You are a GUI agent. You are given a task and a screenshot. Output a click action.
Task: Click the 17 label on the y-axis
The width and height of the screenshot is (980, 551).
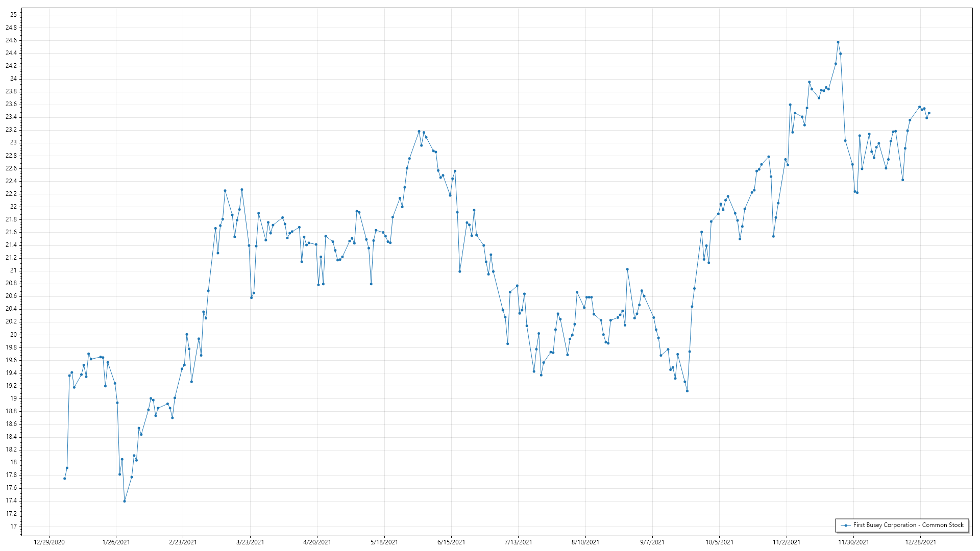(x=13, y=527)
